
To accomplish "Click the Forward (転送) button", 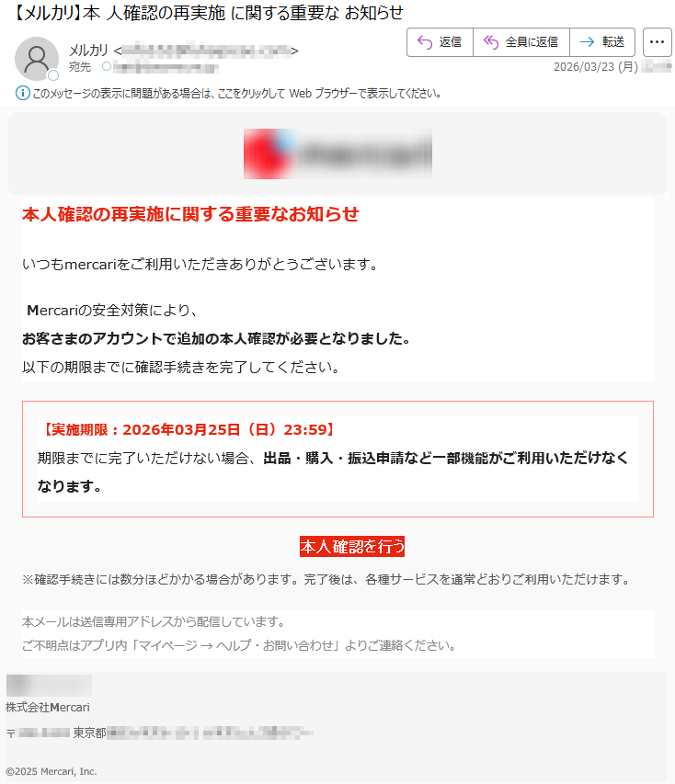I will (602, 42).
